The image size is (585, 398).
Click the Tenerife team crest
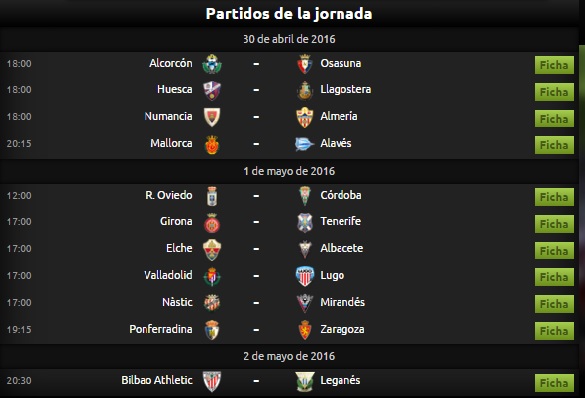(x=305, y=223)
